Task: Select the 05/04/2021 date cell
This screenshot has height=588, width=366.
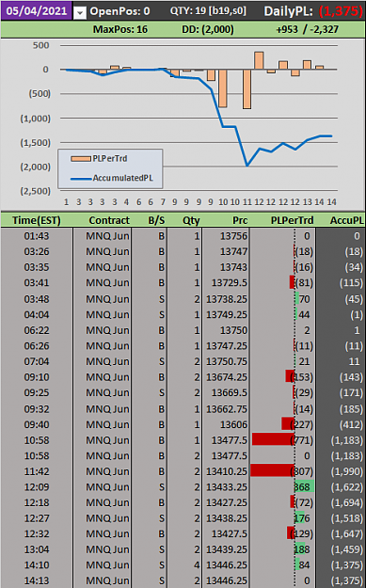Action: 37,10
